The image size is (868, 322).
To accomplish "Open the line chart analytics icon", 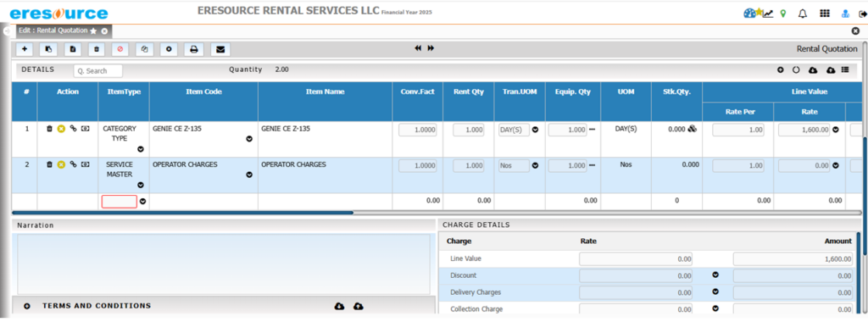I will (x=768, y=14).
